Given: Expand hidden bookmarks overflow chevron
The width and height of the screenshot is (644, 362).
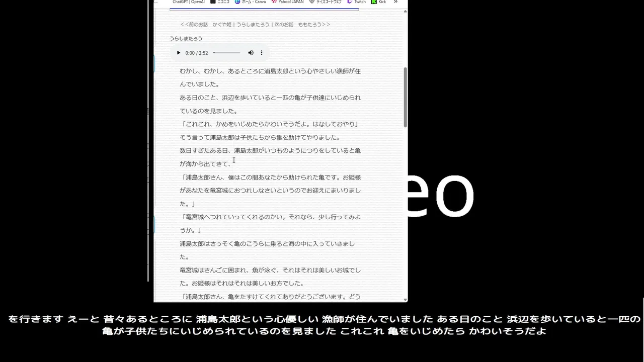Looking at the screenshot, I should pyautogui.click(x=395, y=2).
